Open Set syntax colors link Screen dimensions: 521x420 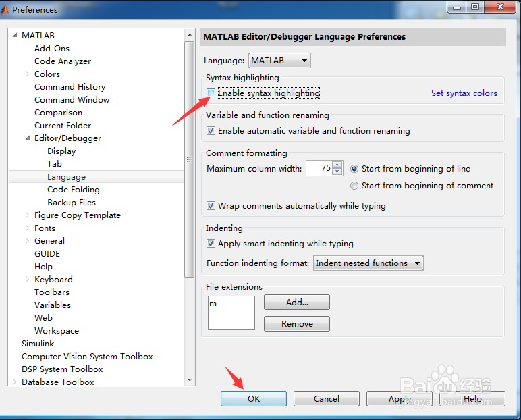(x=464, y=93)
